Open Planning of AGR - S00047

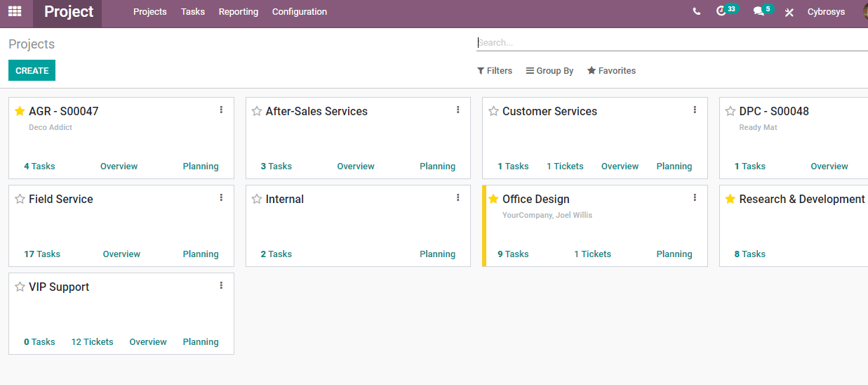(x=201, y=167)
